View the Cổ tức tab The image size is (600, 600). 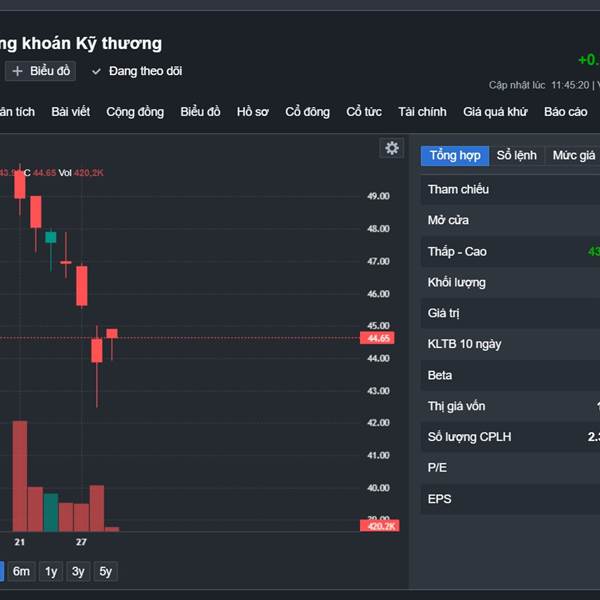tap(364, 112)
